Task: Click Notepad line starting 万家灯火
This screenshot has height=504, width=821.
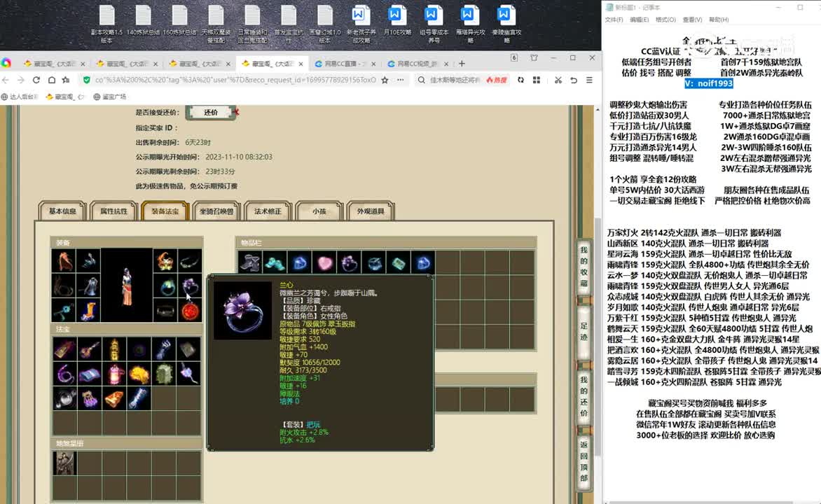Action: pos(694,233)
